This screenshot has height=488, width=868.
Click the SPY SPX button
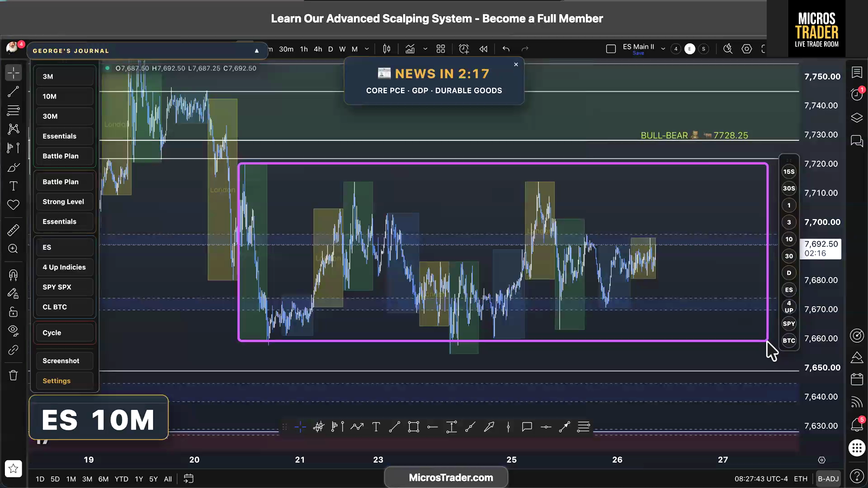pyautogui.click(x=65, y=287)
